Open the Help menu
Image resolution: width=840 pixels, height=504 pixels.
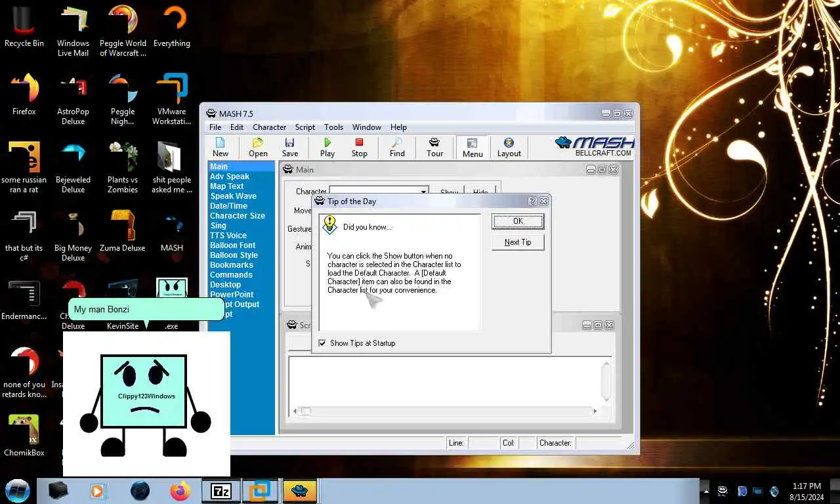point(398,127)
